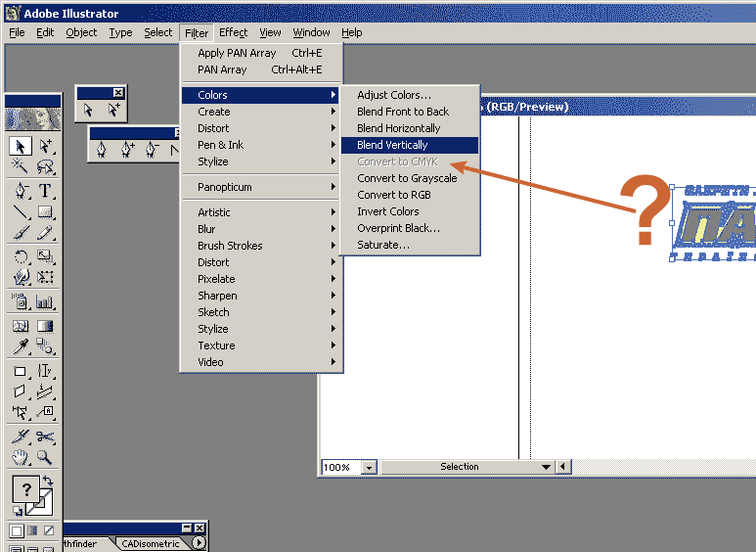
Task: Select the Free Transform tool
Action: point(45,277)
